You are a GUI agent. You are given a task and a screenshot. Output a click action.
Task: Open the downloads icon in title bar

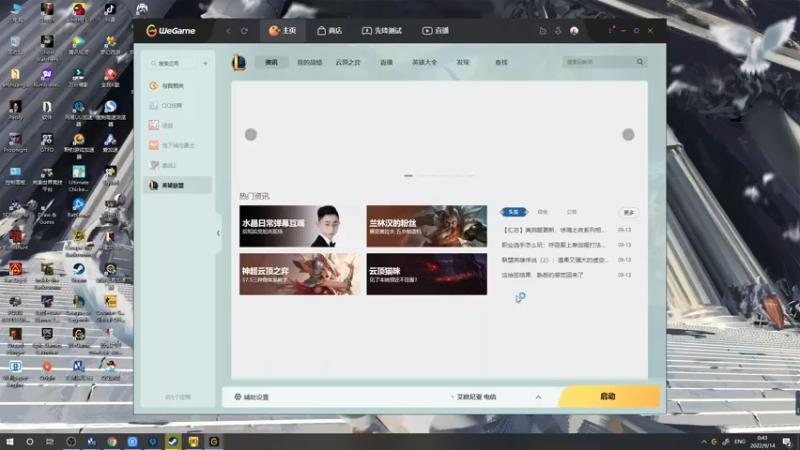558,31
